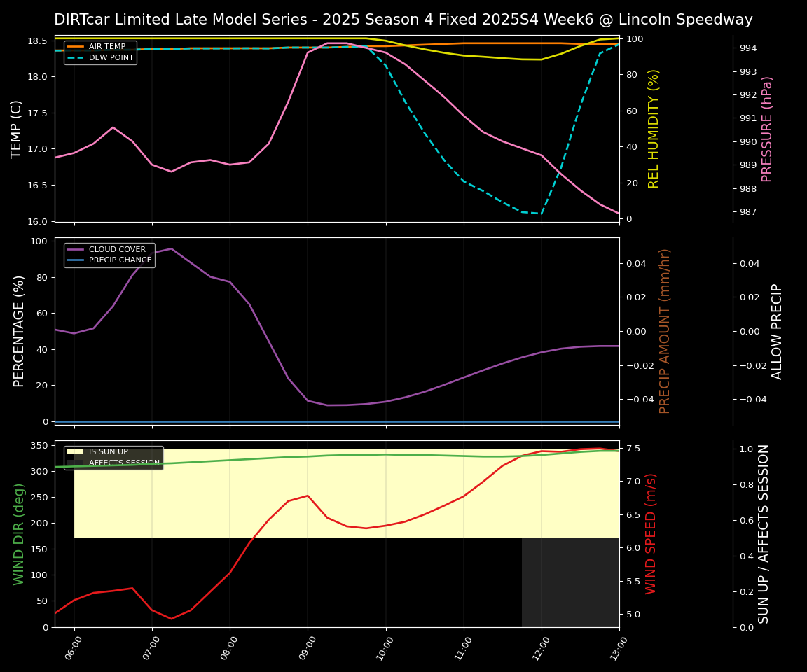The width and height of the screenshot is (807, 672).
Task: Click the WIND DIR (deg) axis label
Action: pos(19,534)
